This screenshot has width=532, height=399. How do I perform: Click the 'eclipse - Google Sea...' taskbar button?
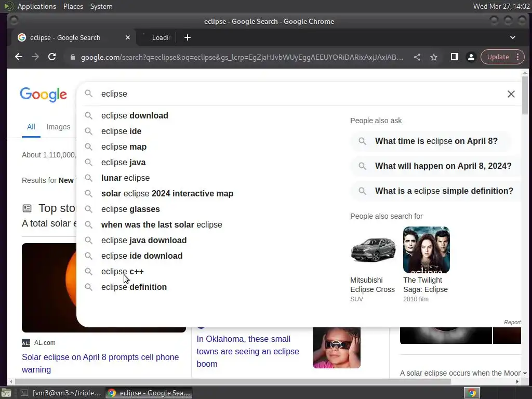(149, 393)
